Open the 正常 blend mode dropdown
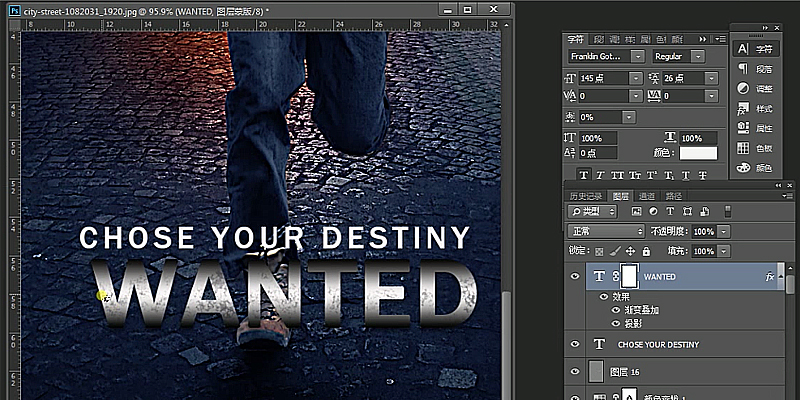Screen dimensions: 800x400 (606, 232)
